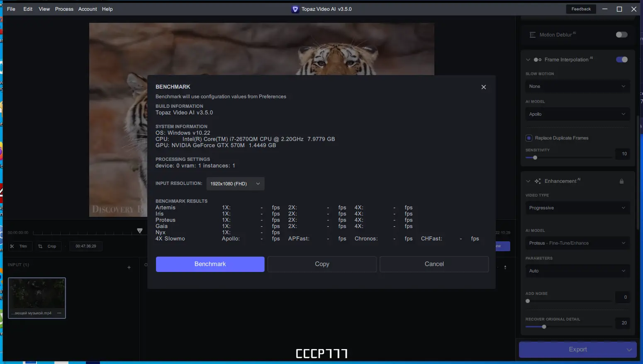Open the Apollo AI Model dropdown
The image size is (643, 364).
pyautogui.click(x=577, y=114)
